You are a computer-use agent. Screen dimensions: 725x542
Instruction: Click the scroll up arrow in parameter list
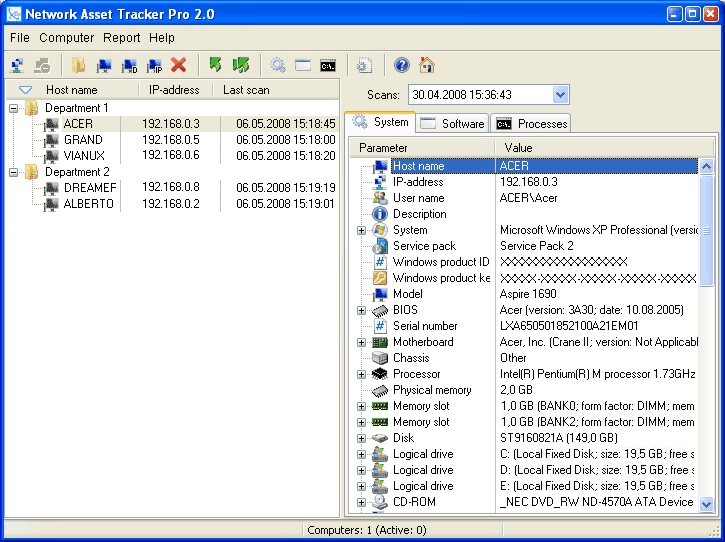706,166
